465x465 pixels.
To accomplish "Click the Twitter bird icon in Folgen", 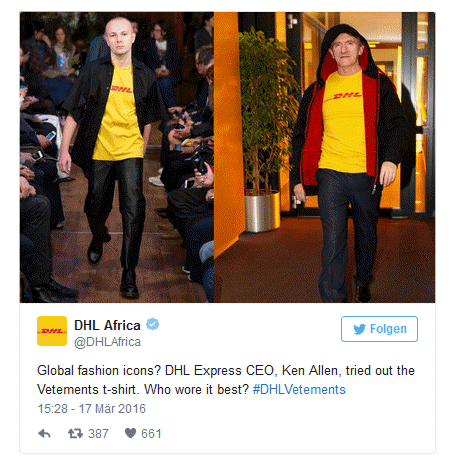I will (359, 329).
